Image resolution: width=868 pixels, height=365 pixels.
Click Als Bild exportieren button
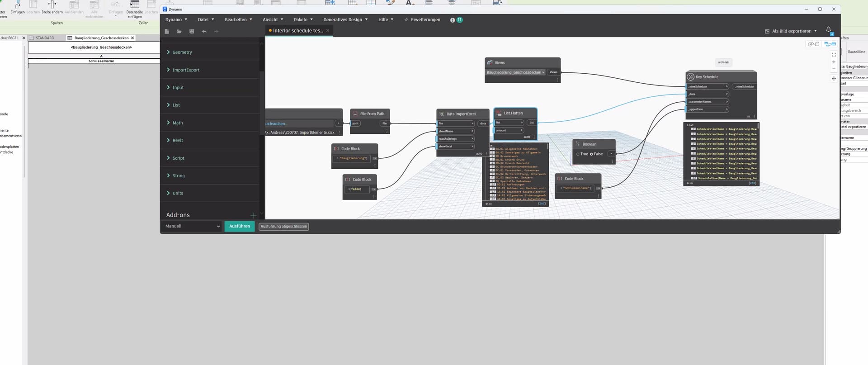(x=791, y=31)
